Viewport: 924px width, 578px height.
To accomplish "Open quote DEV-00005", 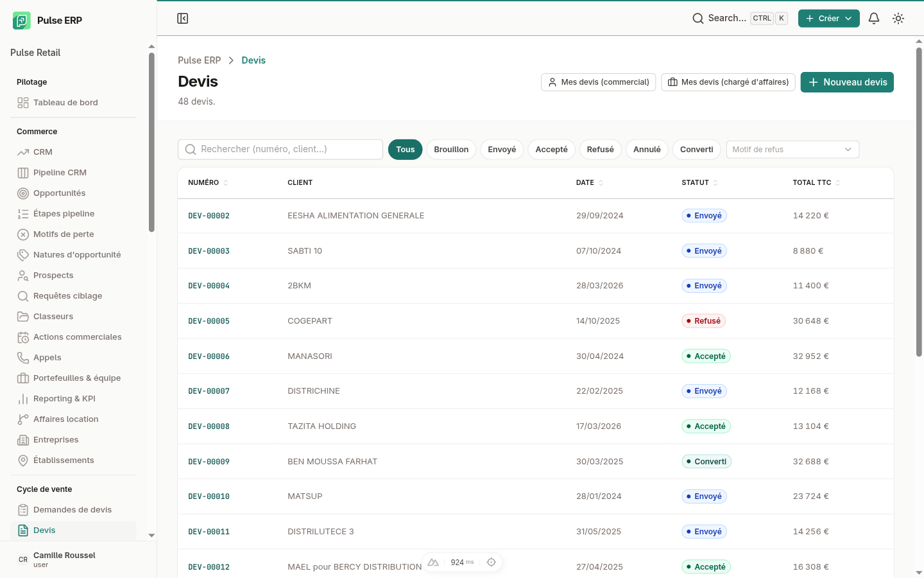I will click(x=209, y=321).
